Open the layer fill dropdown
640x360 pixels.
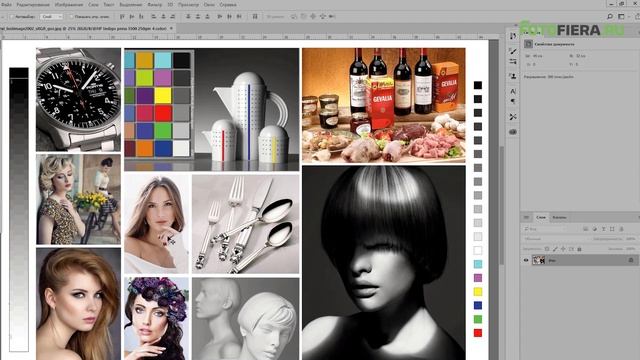[x=631, y=249]
